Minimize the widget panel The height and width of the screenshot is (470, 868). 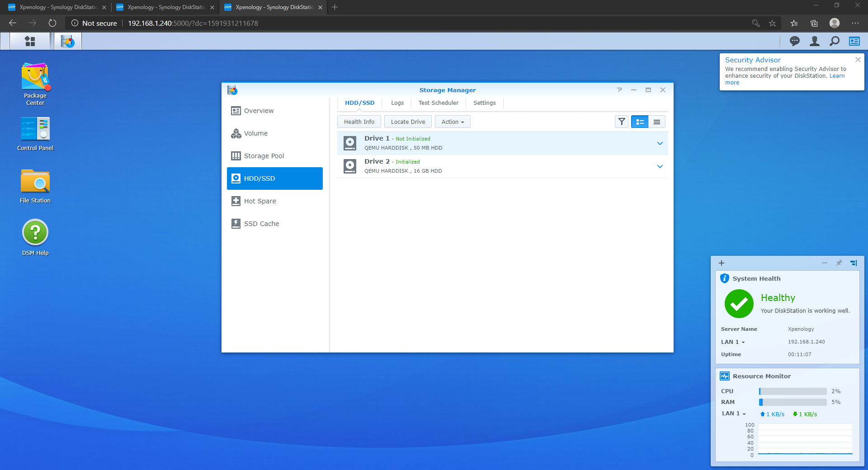825,263
